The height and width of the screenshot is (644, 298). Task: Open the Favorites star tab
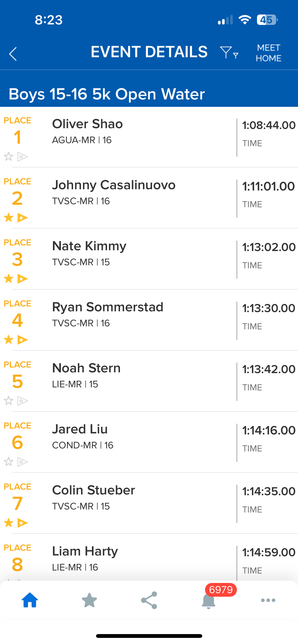(89, 600)
